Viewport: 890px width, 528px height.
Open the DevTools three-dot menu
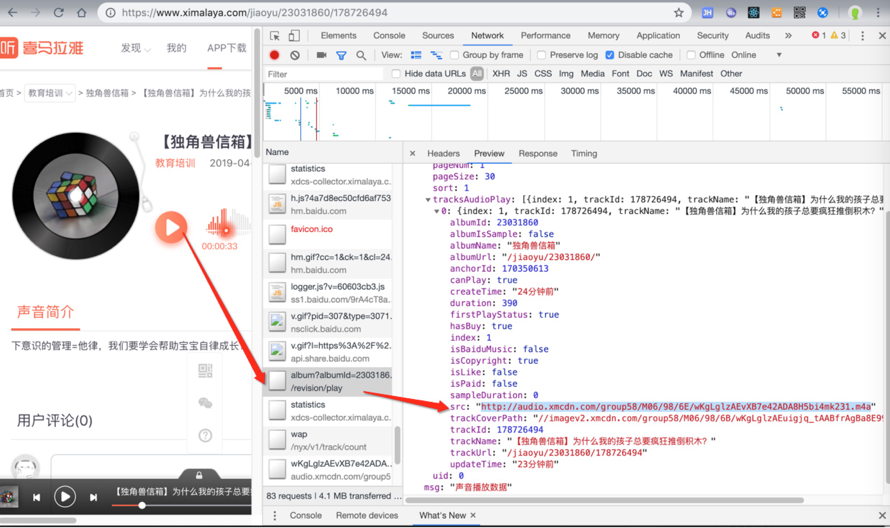[862, 36]
